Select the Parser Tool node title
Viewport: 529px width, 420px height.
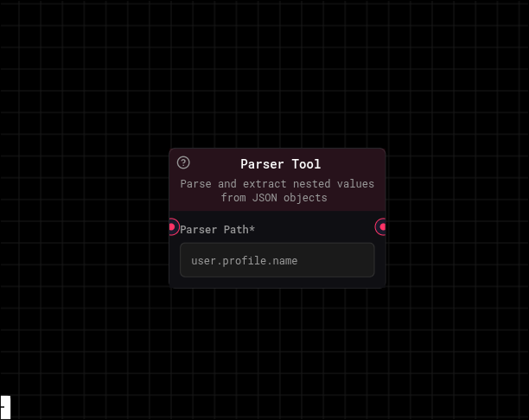[x=280, y=164]
